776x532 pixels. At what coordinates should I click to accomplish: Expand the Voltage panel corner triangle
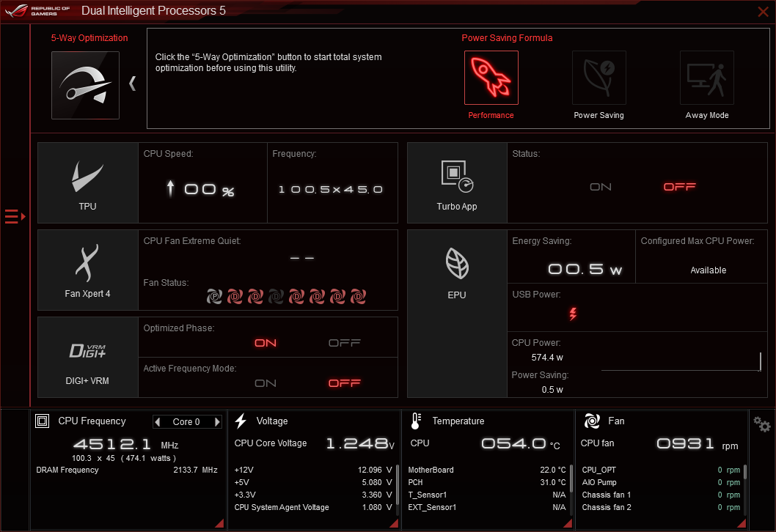coord(395,524)
